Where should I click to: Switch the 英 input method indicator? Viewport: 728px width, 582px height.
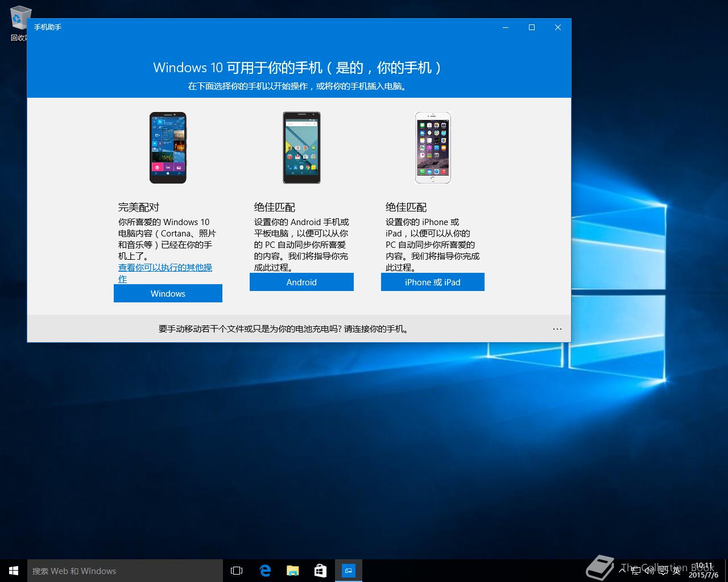[x=677, y=571]
